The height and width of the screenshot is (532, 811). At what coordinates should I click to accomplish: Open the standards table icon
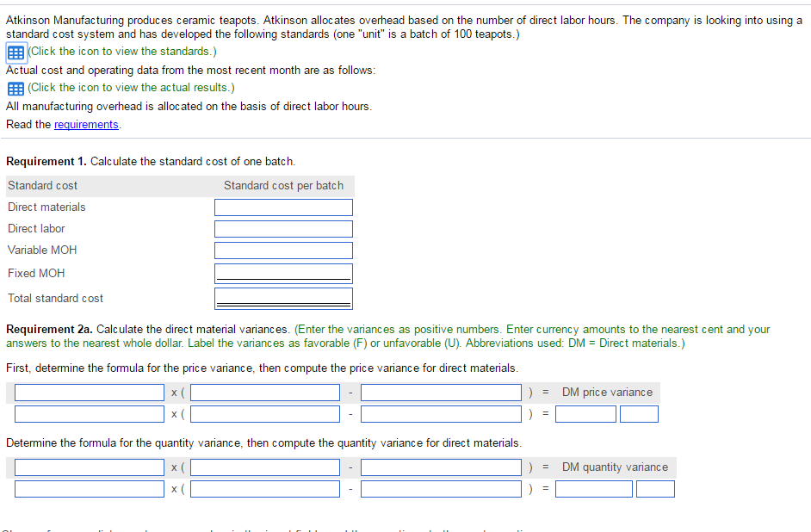click(x=15, y=53)
